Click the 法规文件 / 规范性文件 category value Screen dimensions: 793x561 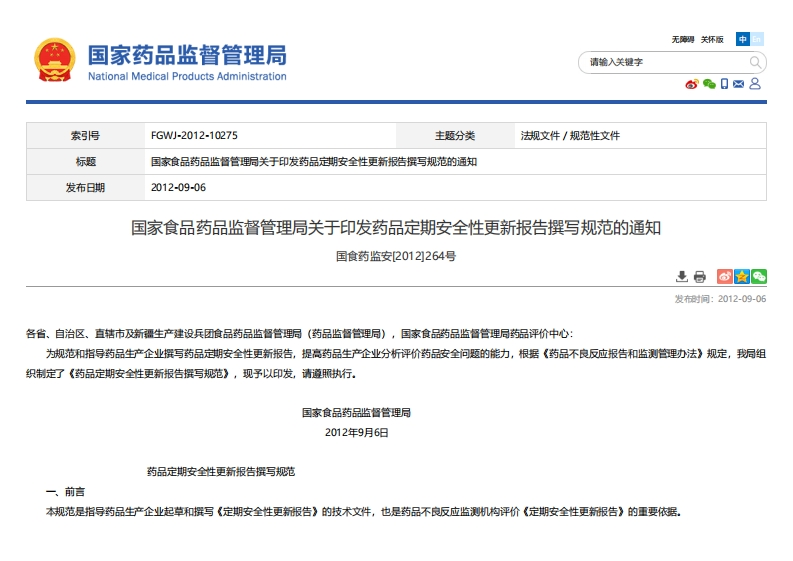570,135
